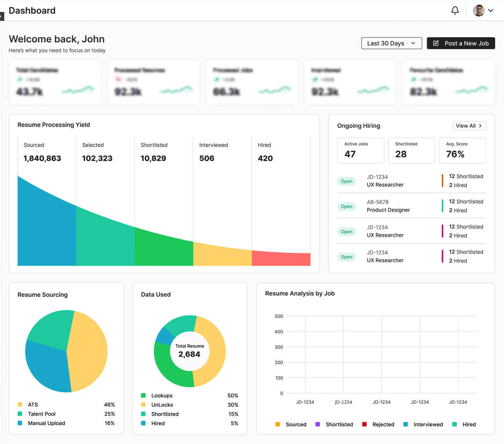
Task: Click the sidebar expand arrow on the left edge
Action: (1, 16)
